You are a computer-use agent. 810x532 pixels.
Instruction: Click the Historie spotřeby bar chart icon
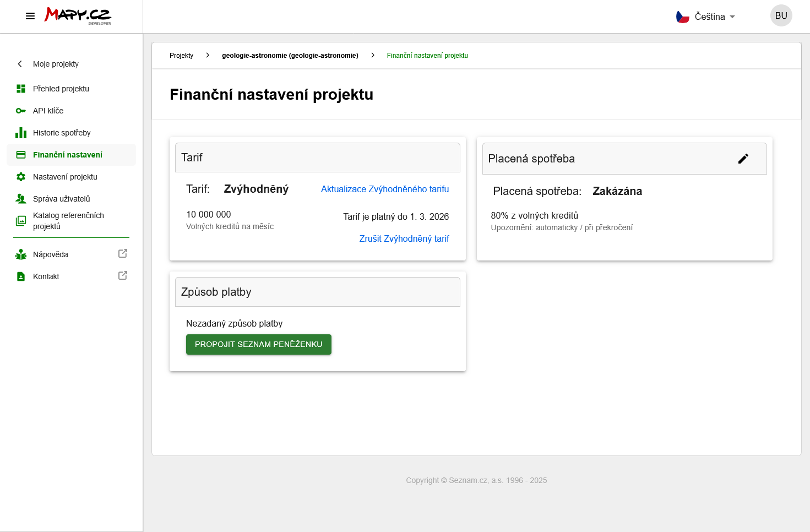(x=21, y=133)
